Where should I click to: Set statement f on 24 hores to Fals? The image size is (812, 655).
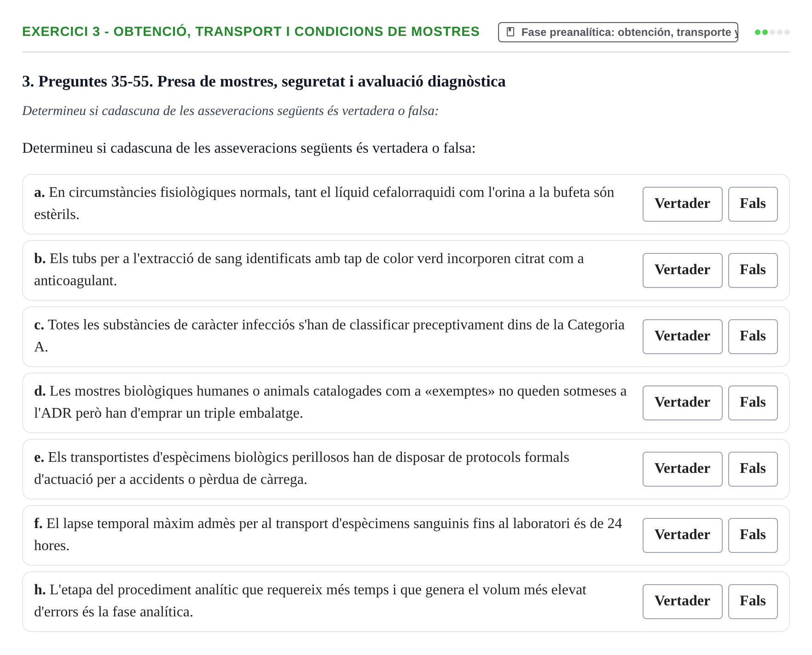click(x=753, y=535)
